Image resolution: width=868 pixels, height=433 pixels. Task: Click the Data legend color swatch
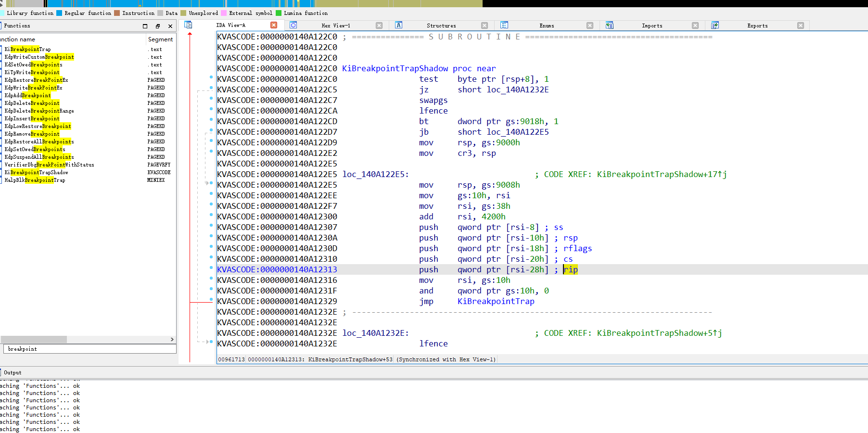(x=160, y=13)
